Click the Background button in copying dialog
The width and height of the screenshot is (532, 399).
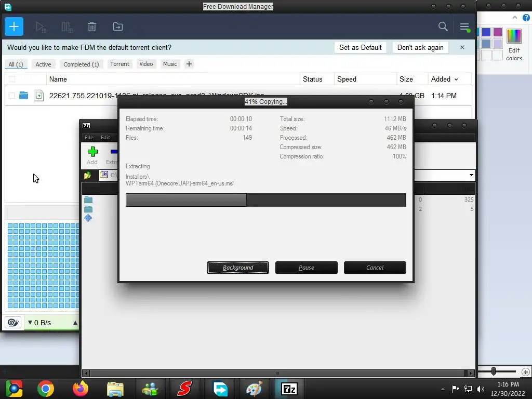coord(238,268)
